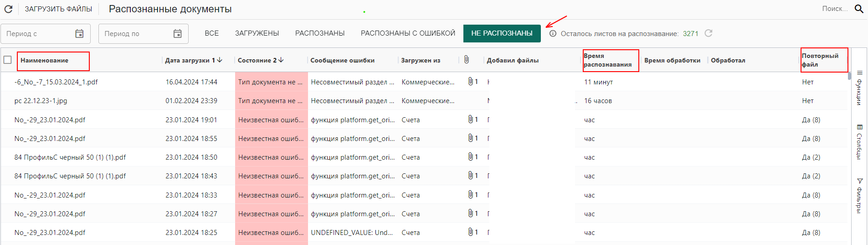Click the Время обработки column header
Screen dimensions: 868x245
pyautogui.click(x=672, y=60)
